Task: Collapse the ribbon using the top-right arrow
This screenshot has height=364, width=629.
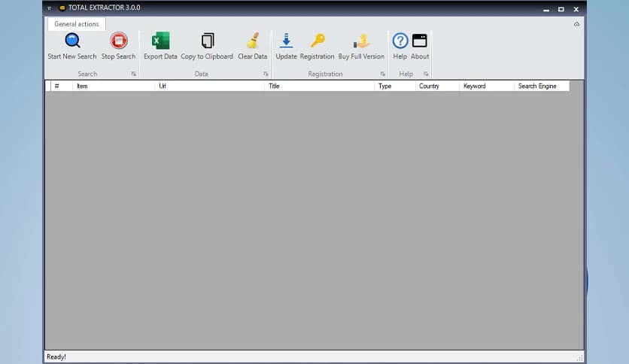Action: 576,25
